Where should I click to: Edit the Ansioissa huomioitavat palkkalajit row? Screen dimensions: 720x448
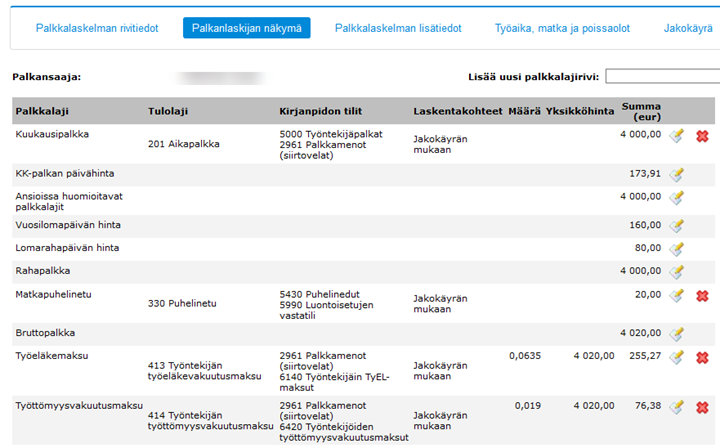tap(677, 197)
